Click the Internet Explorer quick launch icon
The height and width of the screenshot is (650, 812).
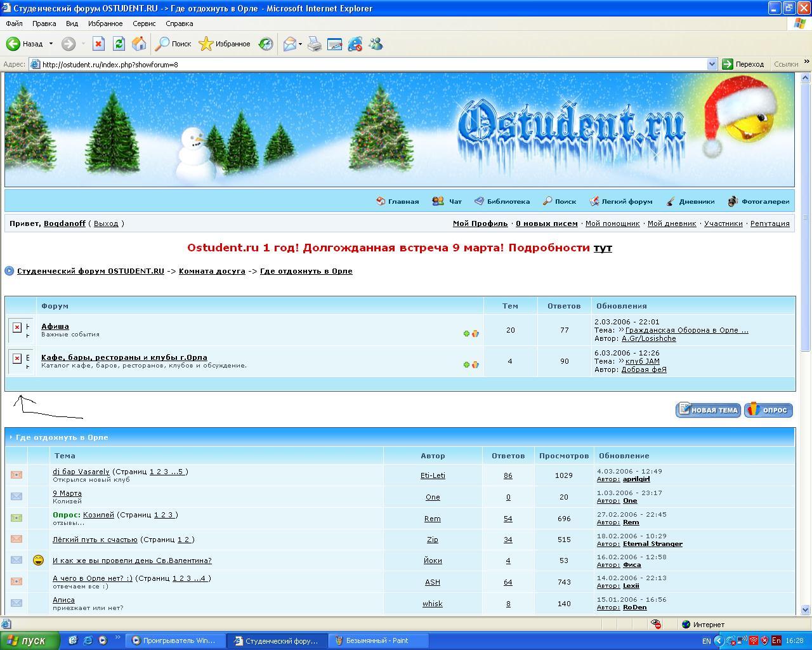pos(88,640)
